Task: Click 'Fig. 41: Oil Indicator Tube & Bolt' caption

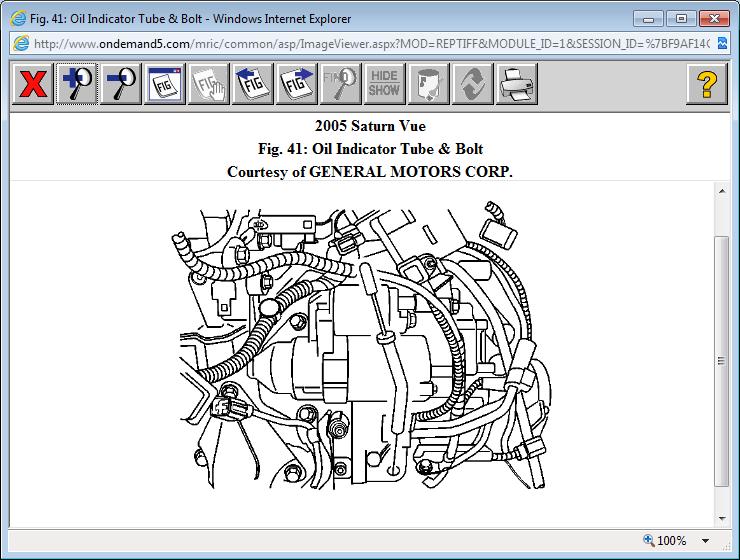Action: [370, 149]
